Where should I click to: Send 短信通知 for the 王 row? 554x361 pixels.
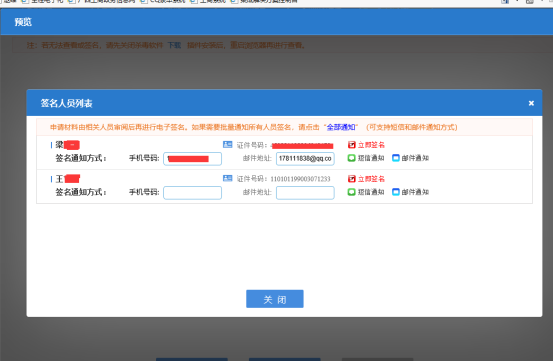click(371, 192)
